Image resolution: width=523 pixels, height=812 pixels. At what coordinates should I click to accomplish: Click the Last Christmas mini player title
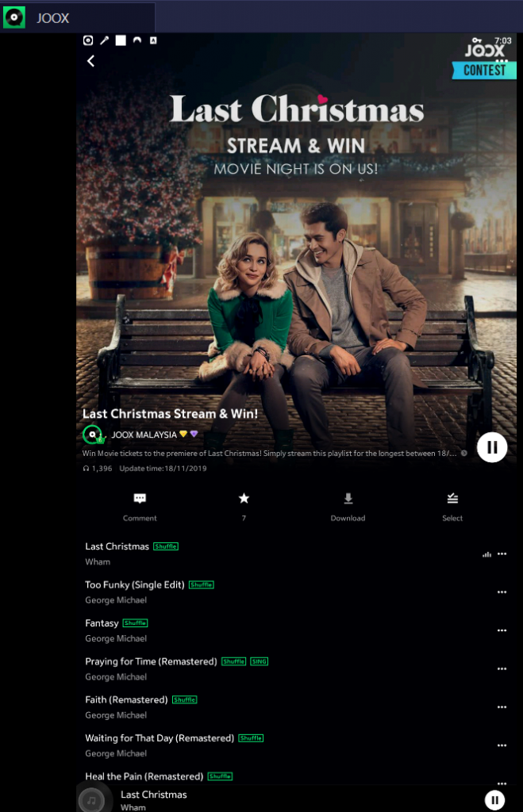tap(153, 795)
